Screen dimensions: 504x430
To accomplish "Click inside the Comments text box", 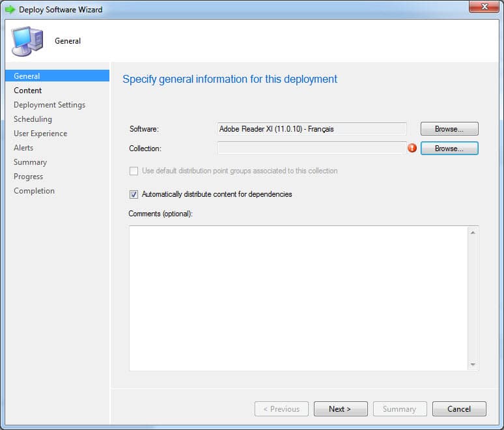I will pyautogui.click(x=298, y=298).
